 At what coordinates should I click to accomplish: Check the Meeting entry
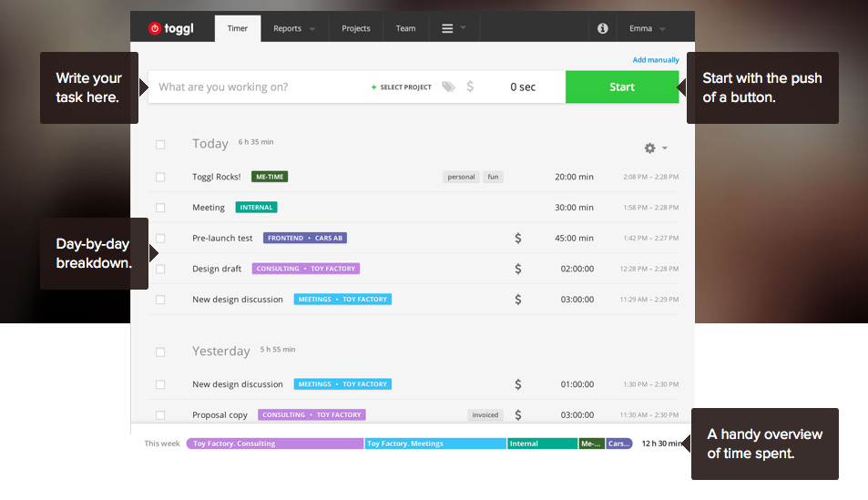click(x=160, y=208)
